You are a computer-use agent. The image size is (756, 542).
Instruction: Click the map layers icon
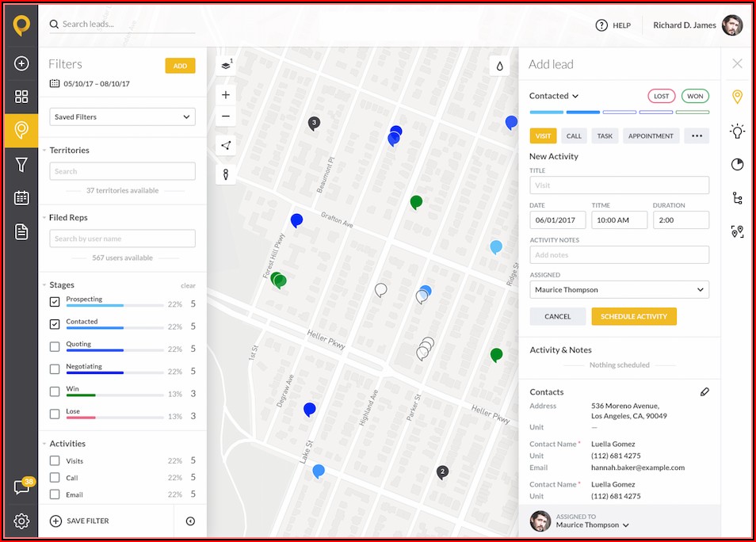[x=226, y=65]
